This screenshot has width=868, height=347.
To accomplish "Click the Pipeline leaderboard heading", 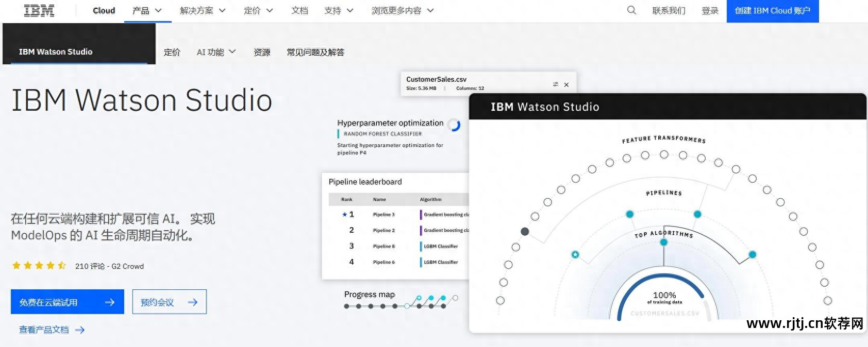I will click(365, 182).
